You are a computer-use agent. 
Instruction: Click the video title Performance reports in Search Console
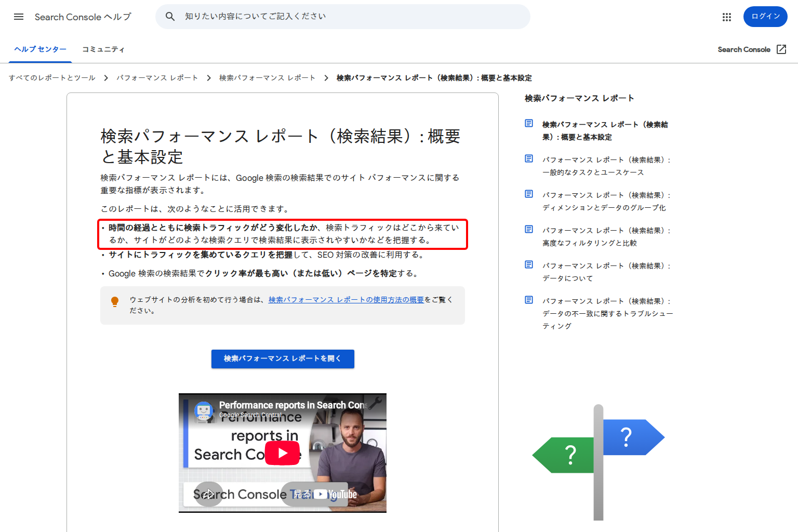point(292,405)
